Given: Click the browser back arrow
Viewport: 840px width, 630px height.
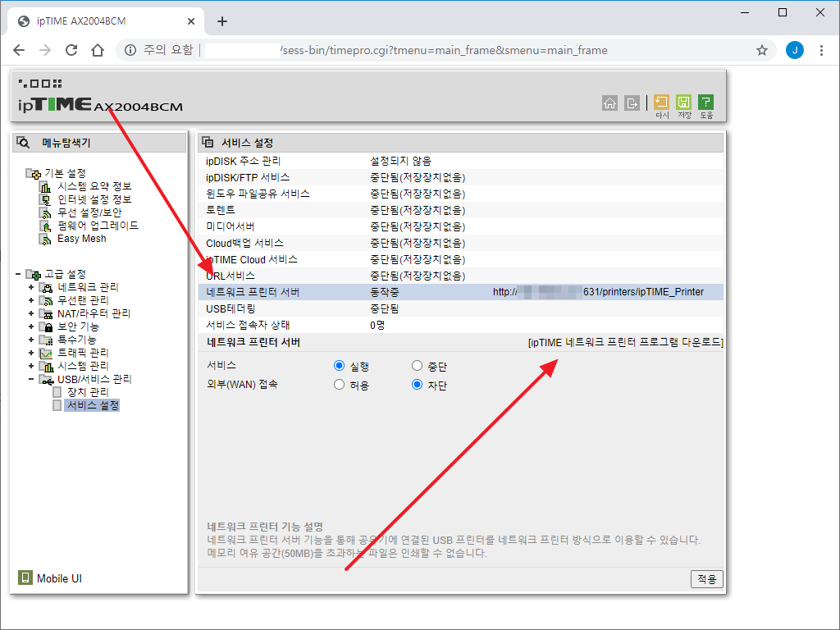Looking at the screenshot, I should pyautogui.click(x=19, y=50).
